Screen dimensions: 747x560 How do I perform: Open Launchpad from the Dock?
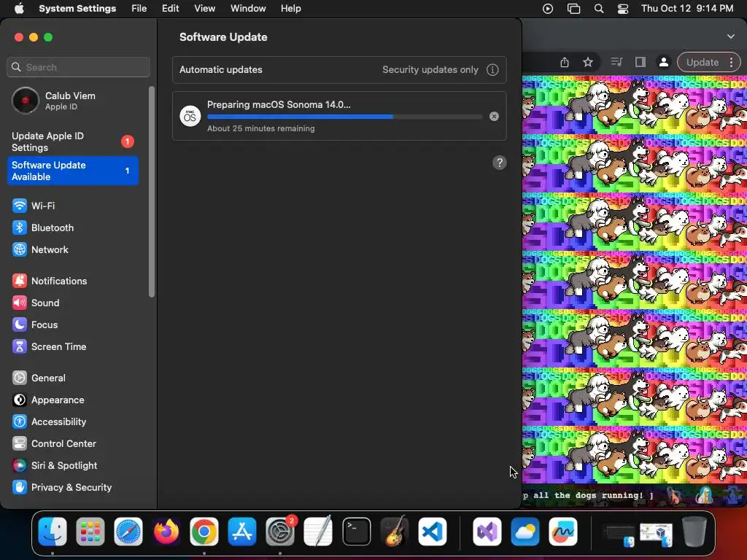[90, 532]
